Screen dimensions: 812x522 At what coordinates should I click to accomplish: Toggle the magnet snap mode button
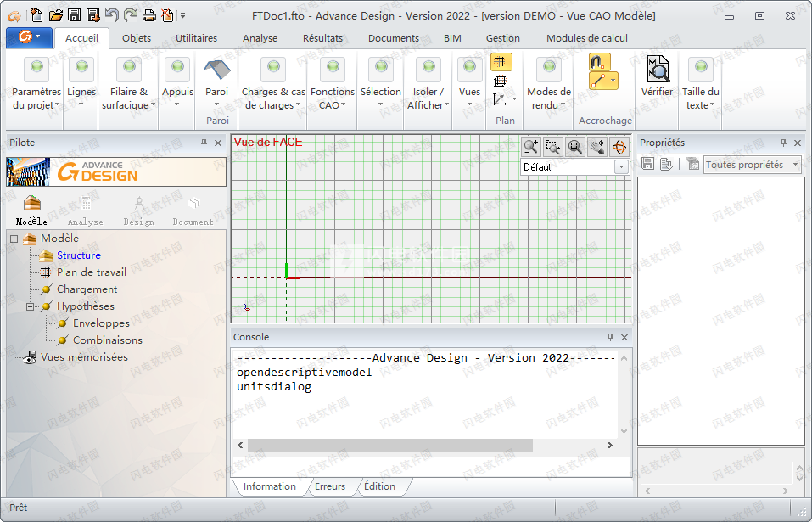pos(599,62)
